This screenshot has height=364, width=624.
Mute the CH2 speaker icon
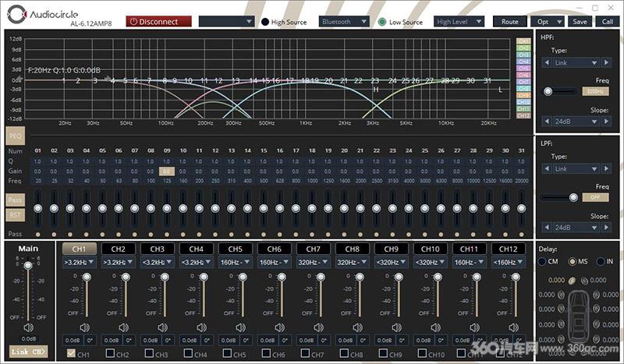click(123, 327)
